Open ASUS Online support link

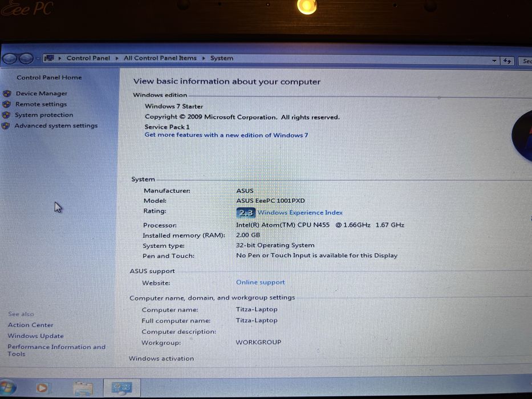pyautogui.click(x=261, y=282)
